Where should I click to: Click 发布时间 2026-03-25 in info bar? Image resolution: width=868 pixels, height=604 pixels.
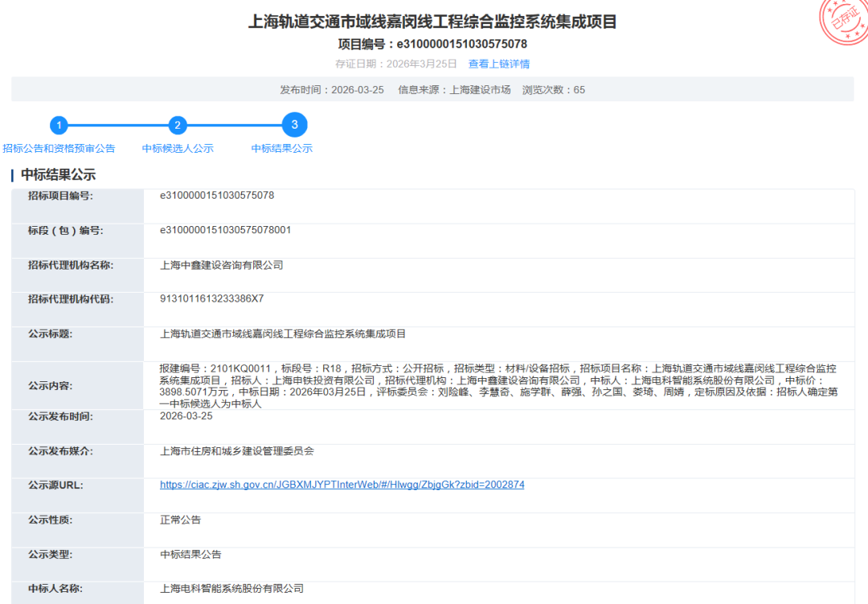click(x=332, y=90)
